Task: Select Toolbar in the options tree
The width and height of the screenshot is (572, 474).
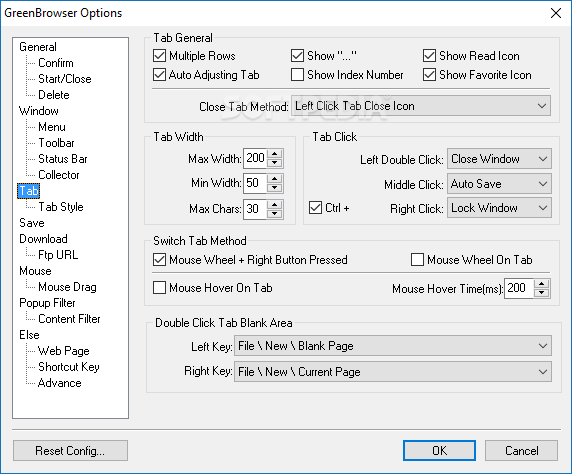Action: 56,143
